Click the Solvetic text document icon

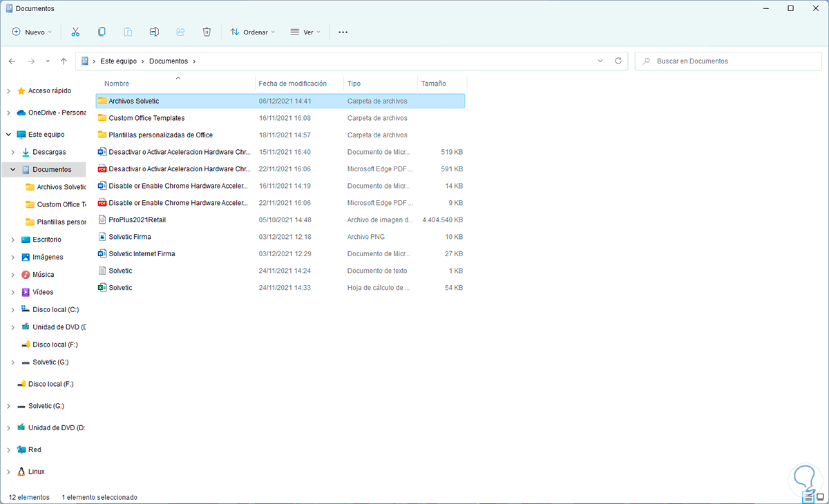click(x=102, y=271)
